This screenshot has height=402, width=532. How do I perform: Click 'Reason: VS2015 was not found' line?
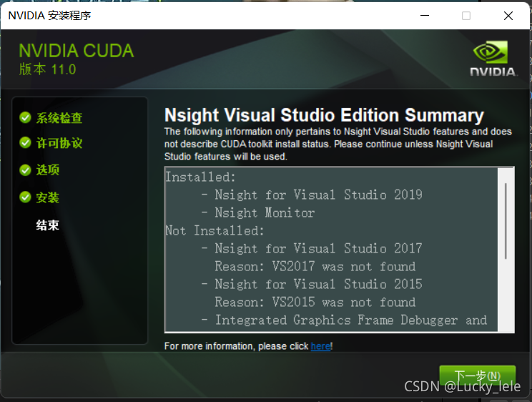coord(315,302)
